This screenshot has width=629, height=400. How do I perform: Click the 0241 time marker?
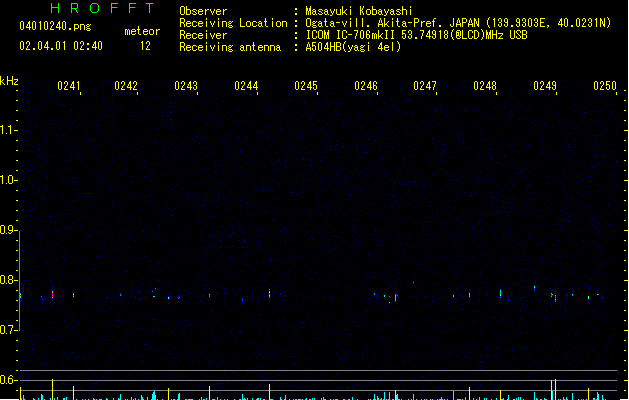69,86
